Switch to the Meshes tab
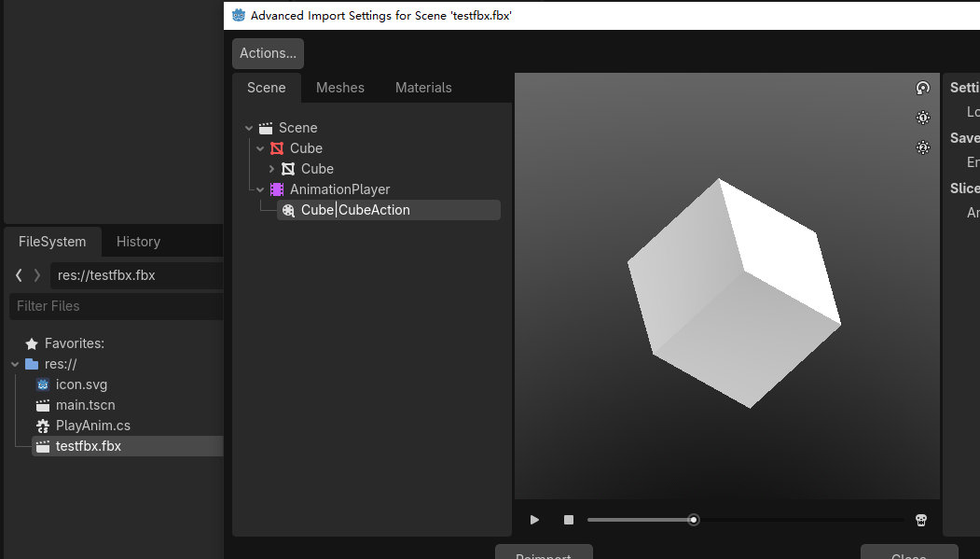980x559 pixels. (340, 88)
